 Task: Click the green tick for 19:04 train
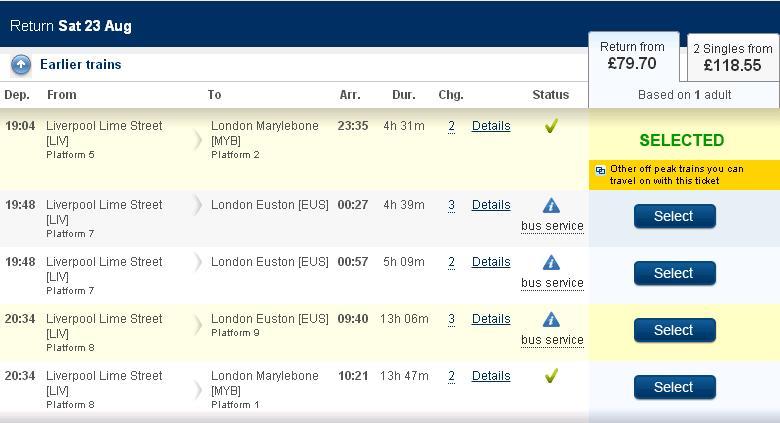click(x=551, y=126)
